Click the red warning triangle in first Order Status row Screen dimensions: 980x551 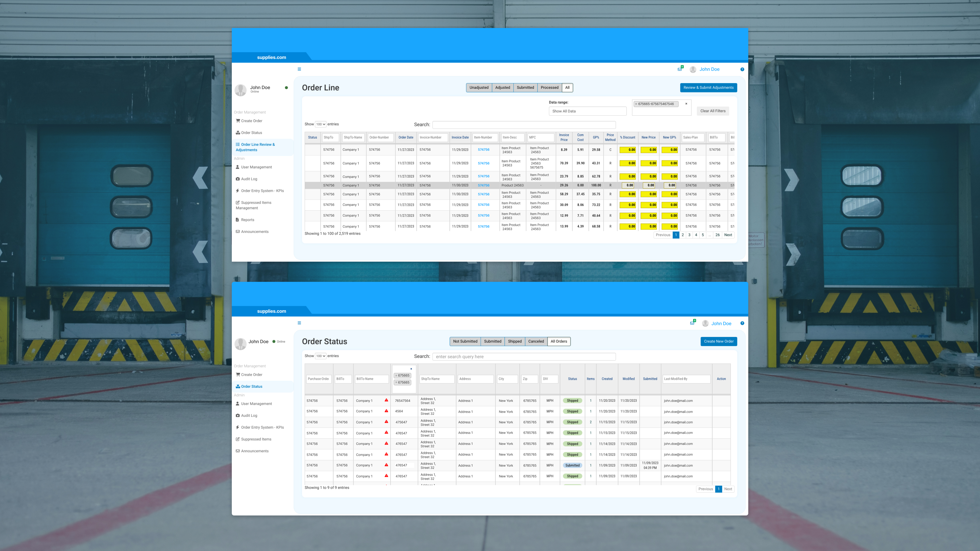pos(386,400)
